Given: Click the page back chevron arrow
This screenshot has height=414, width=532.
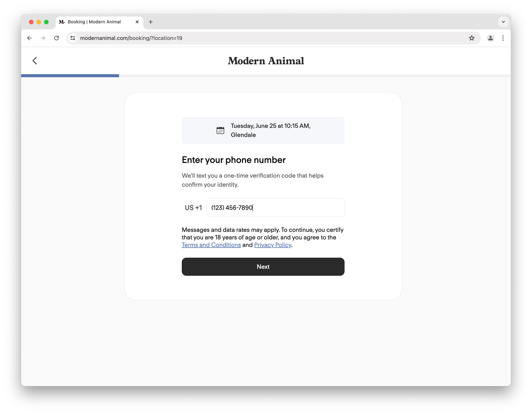Looking at the screenshot, I should pos(35,61).
